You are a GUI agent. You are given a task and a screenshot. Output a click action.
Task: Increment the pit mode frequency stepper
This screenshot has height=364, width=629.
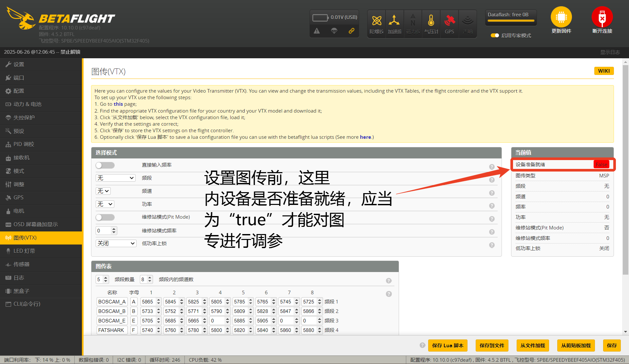pyautogui.click(x=114, y=229)
